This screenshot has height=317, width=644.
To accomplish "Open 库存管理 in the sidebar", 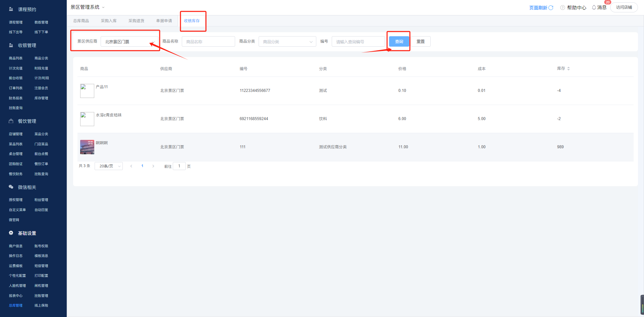I will pos(41,98).
